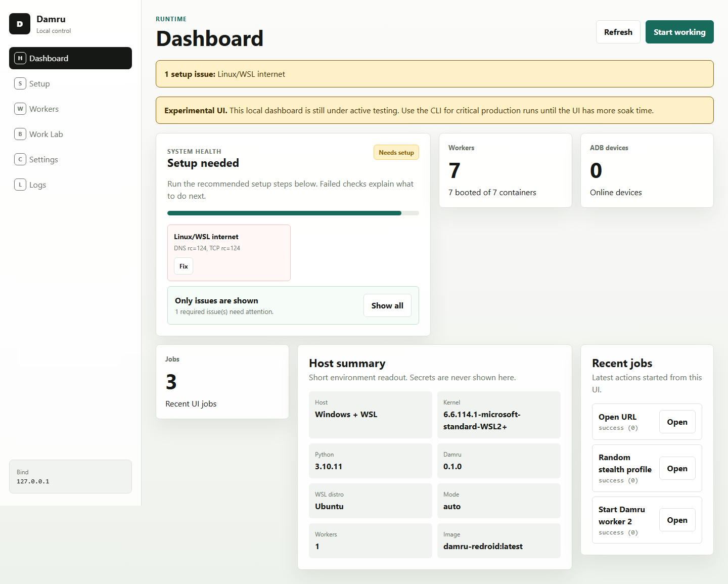Click the Experimental UI notice banner
728x584 pixels.
pos(435,110)
